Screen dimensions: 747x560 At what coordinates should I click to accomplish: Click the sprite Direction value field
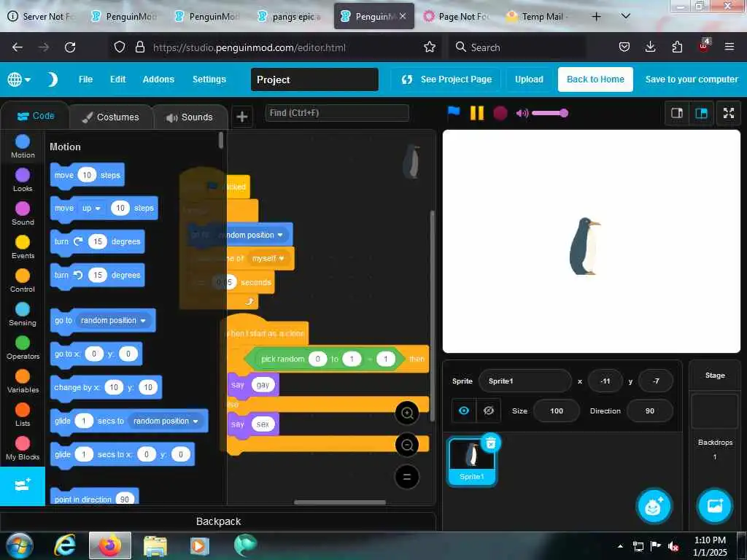649,411
